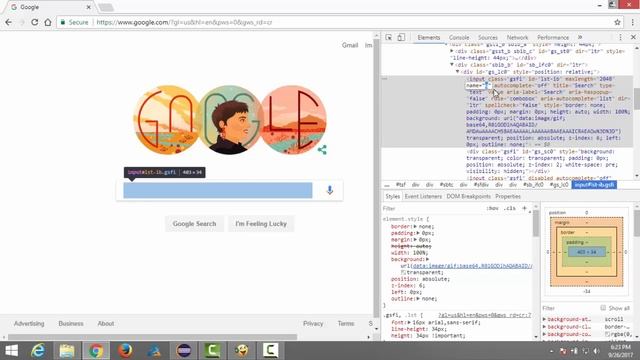The height and width of the screenshot is (360, 640).
Task: Click Google Search button
Action: [194, 224]
